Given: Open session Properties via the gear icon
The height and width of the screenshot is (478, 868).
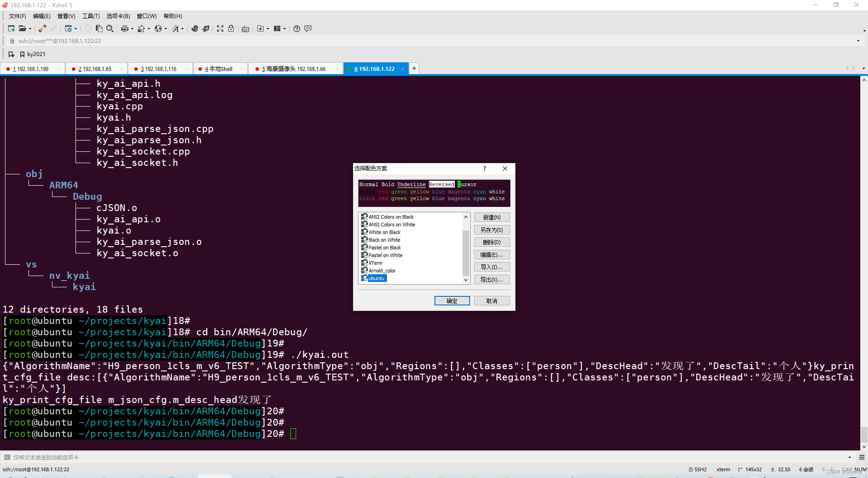Looking at the screenshot, I should click(69, 28).
